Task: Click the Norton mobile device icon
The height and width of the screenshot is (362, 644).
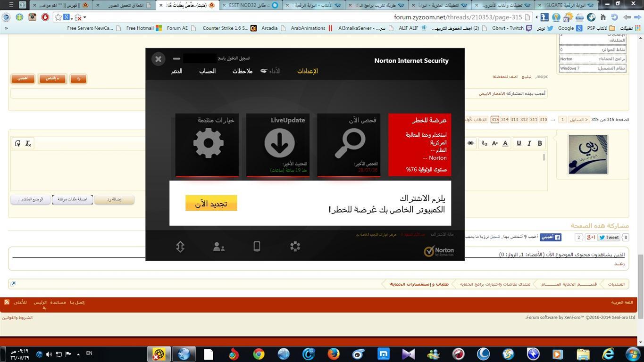Action: click(x=257, y=246)
